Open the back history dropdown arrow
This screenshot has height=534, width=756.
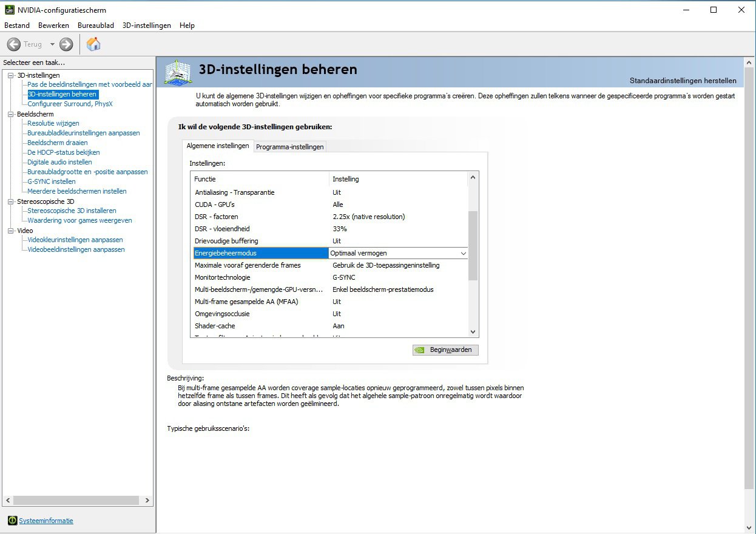tap(52, 44)
